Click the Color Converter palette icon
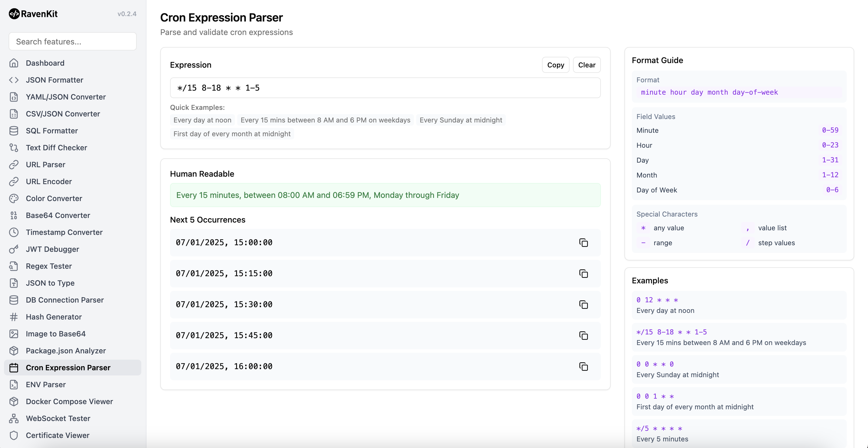The height and width of the screenshot is (448, 868). tap(14, 198)
